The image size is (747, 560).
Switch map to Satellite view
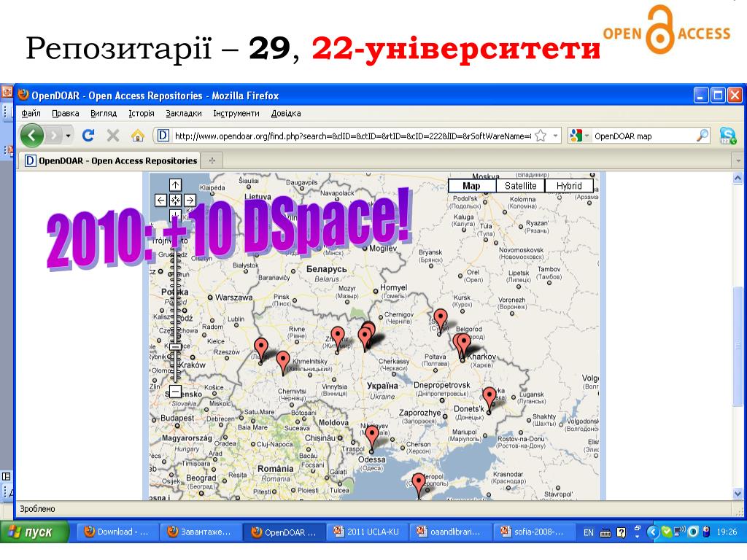coord(520,186)
